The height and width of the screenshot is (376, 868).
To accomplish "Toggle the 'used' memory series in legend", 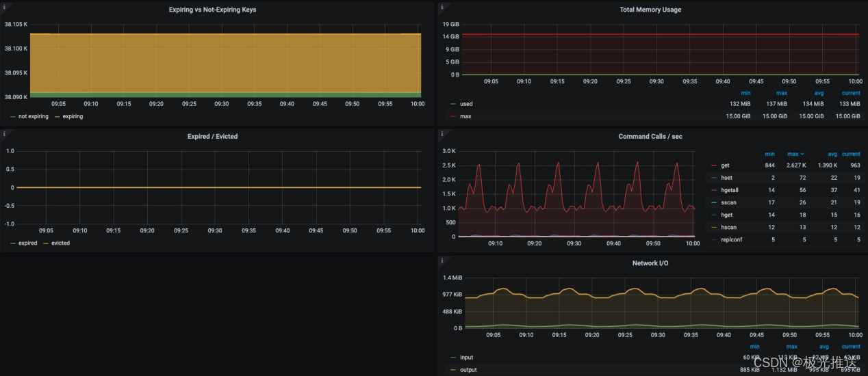I will [x=466, y=104].
